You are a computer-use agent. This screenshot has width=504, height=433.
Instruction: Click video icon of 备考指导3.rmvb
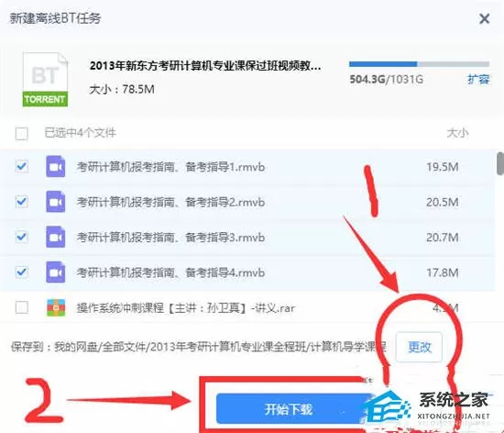(56, 237)
